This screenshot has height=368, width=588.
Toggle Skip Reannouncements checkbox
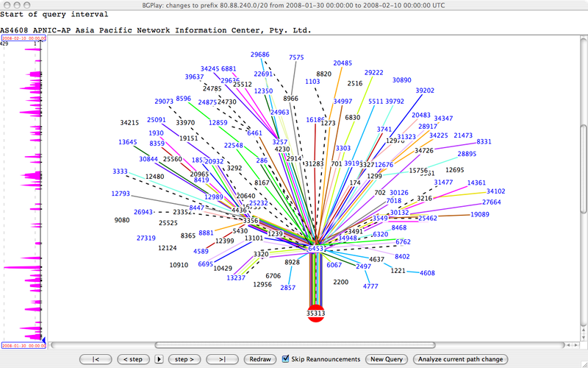[x=286, y=359]
